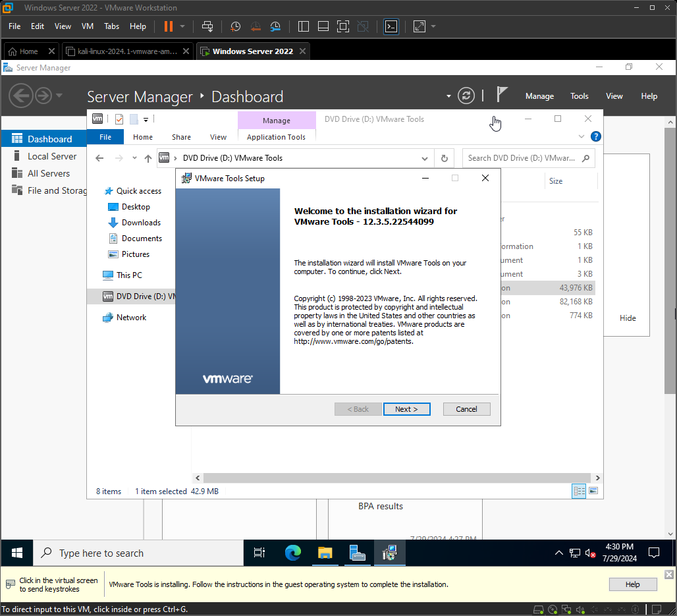Open Downloads in navigation pane
Screen dimensions: 677x616
click(141, 223)
